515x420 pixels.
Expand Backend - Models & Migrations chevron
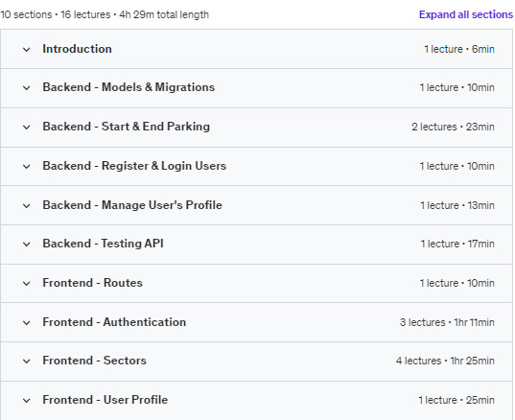(x=27, y=88)
